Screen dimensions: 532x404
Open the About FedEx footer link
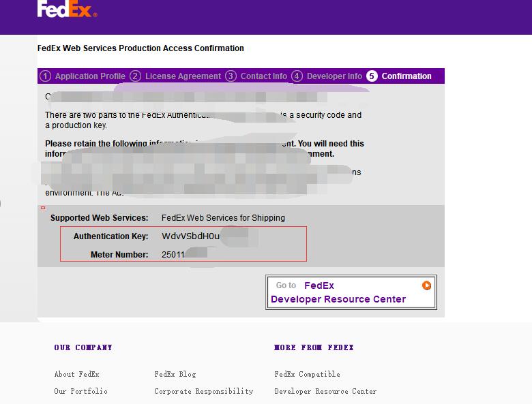click(77, 374)
